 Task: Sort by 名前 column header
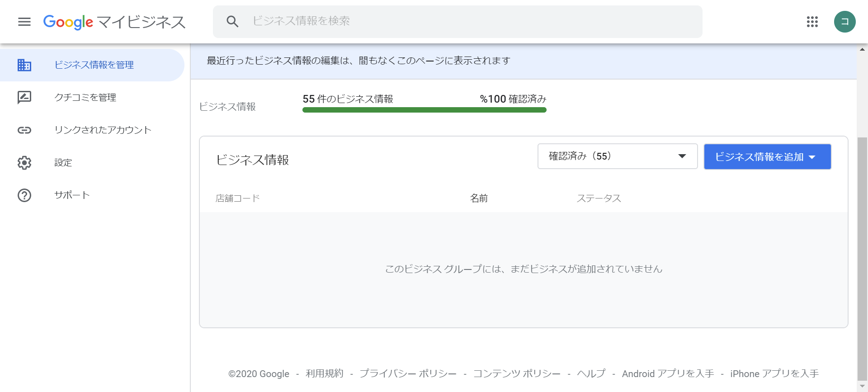pyautogui.click(x=479, y=198)
